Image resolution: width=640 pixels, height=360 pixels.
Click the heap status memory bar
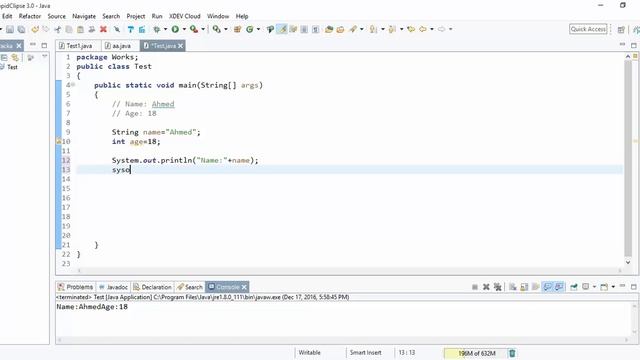tap(475, 353)
